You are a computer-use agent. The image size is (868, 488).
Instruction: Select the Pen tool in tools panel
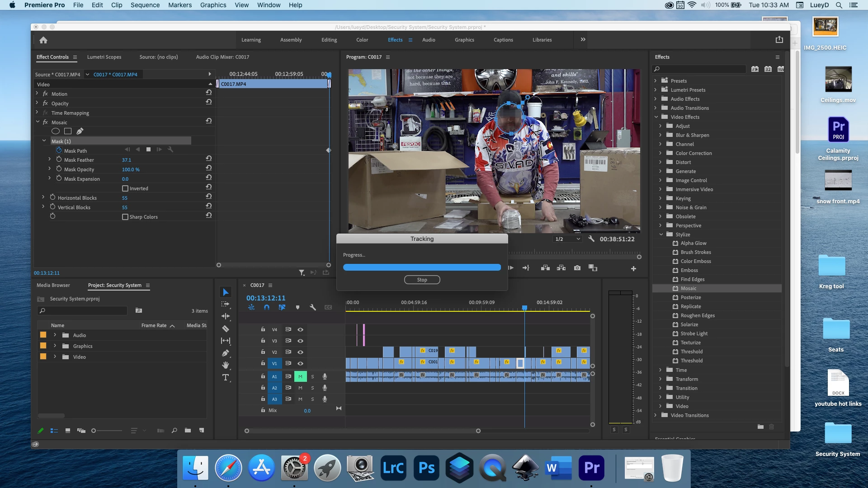click(226, 353)
